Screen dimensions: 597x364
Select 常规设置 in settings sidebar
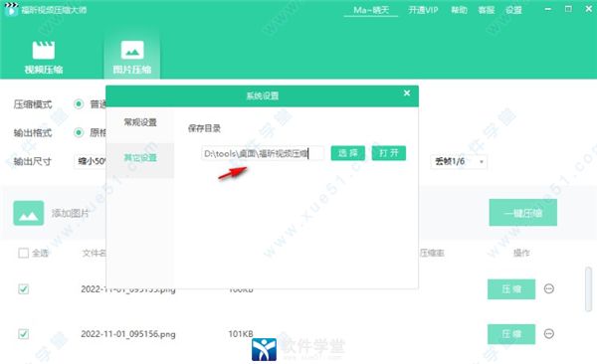(x=140, y=122)
